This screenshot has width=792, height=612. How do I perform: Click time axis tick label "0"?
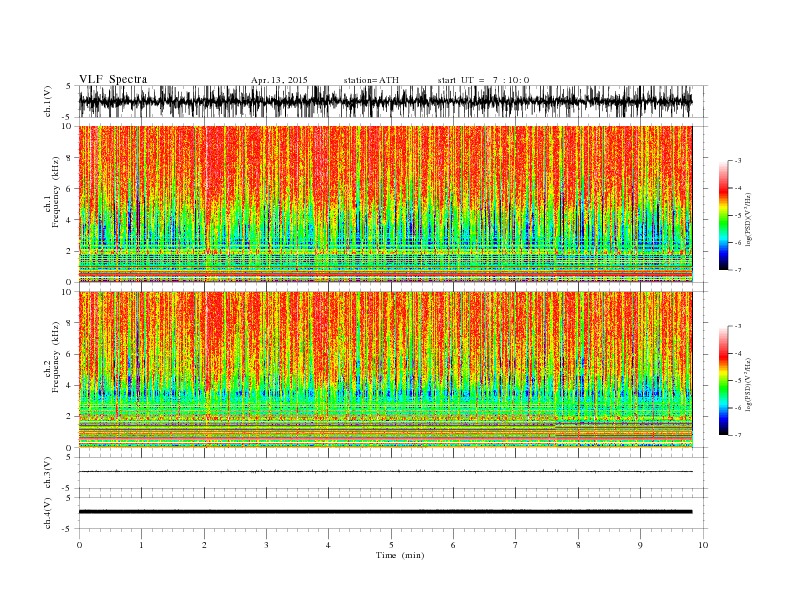[79, 545]
